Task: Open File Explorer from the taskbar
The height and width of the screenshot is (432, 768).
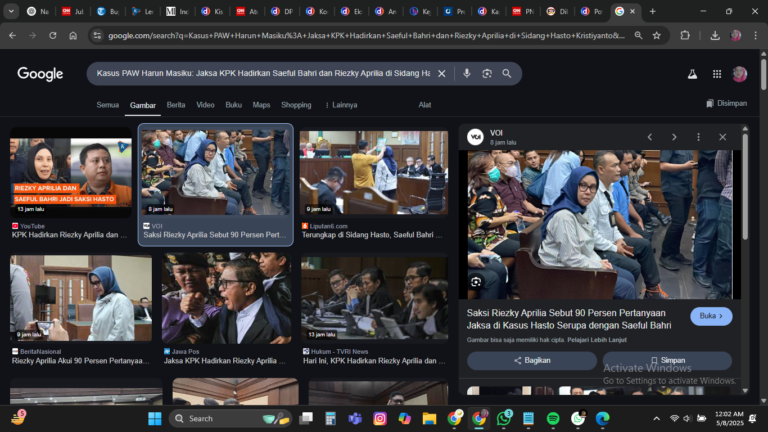Action: [x=430, y=419]
